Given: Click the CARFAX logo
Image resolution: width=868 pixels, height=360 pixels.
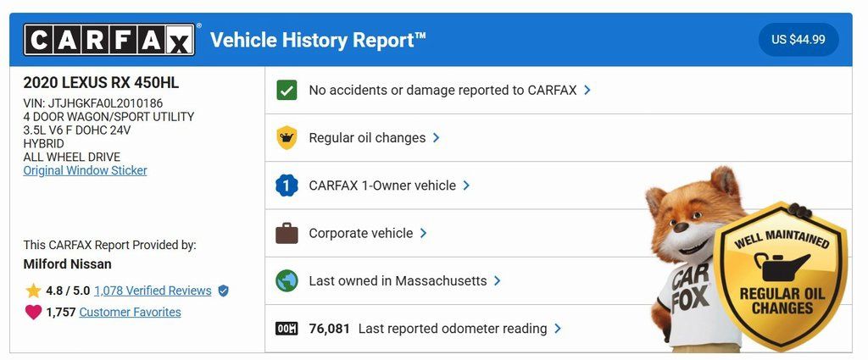Looking at the screenshot, I should 109,40.
